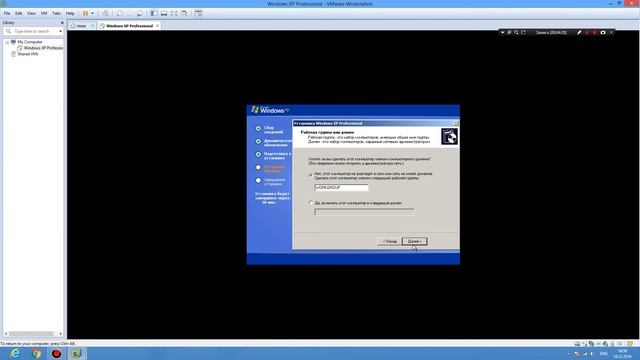
Task: Click the console view toolbar icon
Action: 198,13
